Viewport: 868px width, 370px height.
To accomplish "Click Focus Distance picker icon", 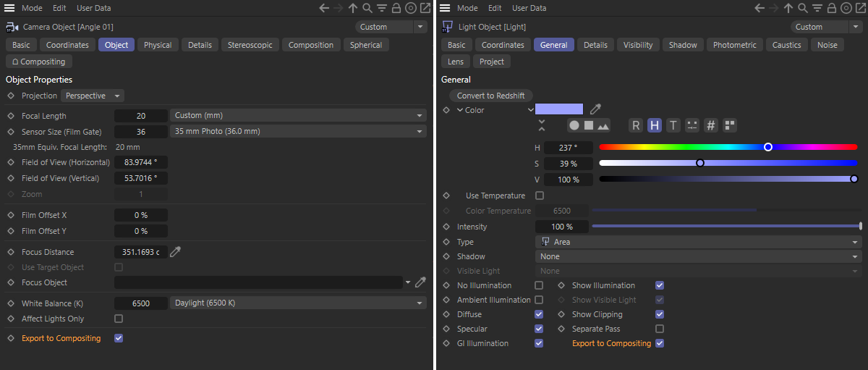I will click(x=175, y=252).
